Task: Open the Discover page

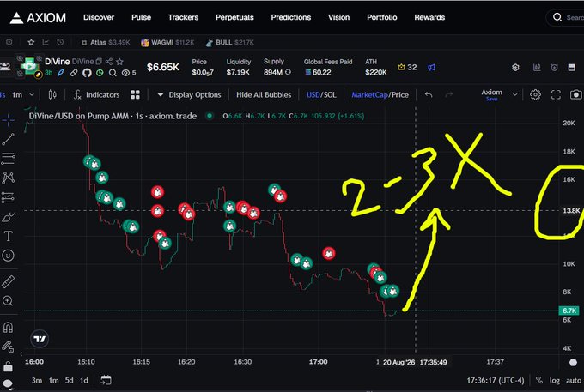Action: click(99, 17)
